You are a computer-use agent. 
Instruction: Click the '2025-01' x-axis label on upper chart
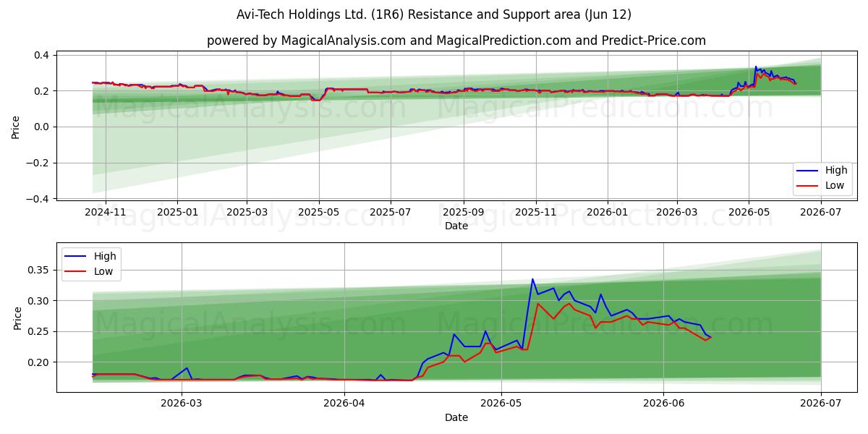[177, 212]
